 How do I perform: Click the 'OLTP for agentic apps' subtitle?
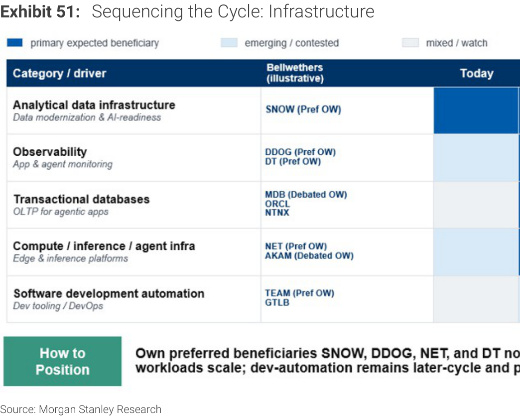[61, 211]
